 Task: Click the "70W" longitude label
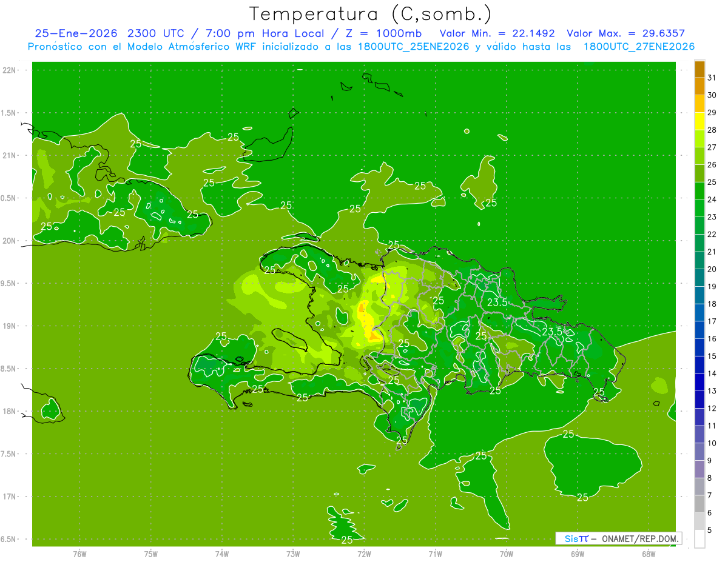[x=507, y=554]
